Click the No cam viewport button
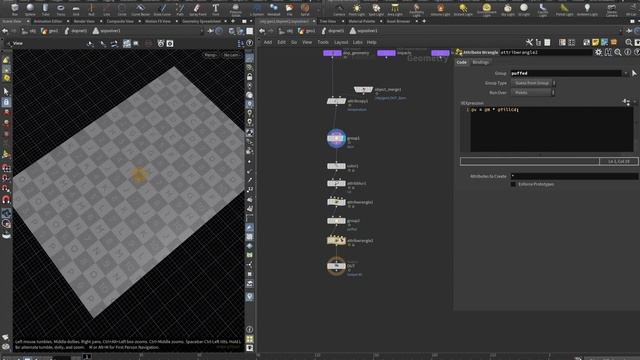This screenshot has height=360, width=640. [231, 55]
